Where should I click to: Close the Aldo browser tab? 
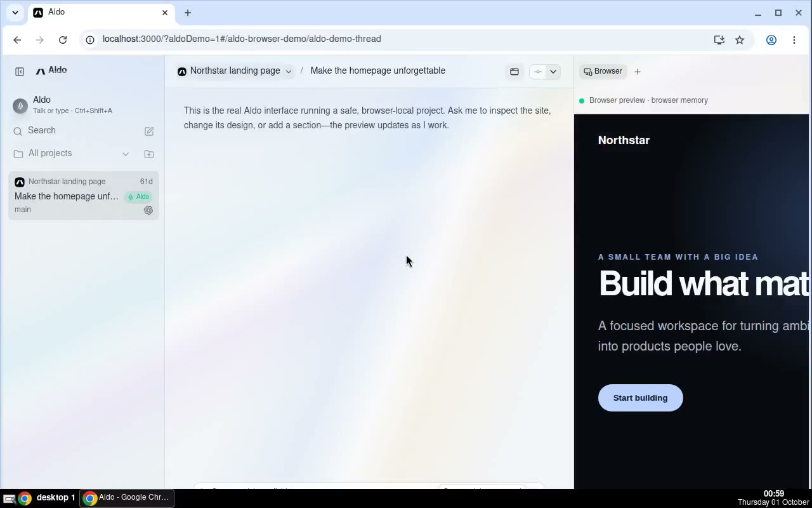(x=165, y=13)
